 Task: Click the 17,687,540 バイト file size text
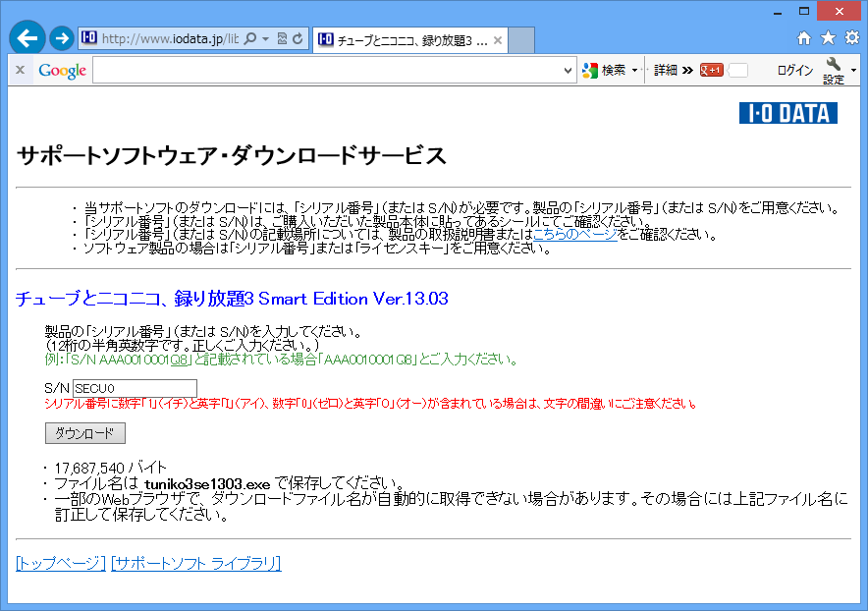click(110, 469)
